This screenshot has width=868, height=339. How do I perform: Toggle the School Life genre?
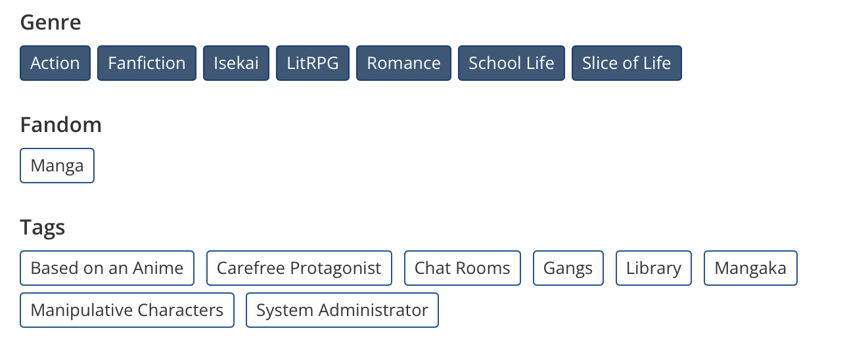click(x=511, y=63)
